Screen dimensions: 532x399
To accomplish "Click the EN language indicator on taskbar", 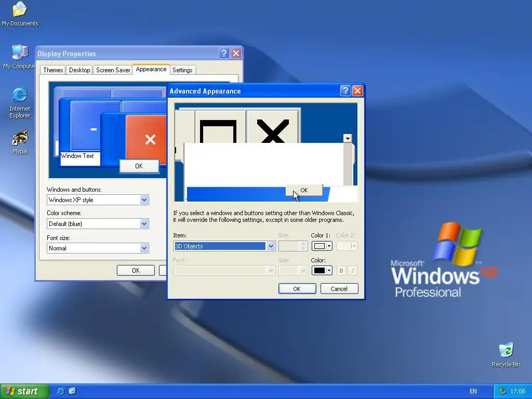I will pyautogui.click(x=473, y=392).
